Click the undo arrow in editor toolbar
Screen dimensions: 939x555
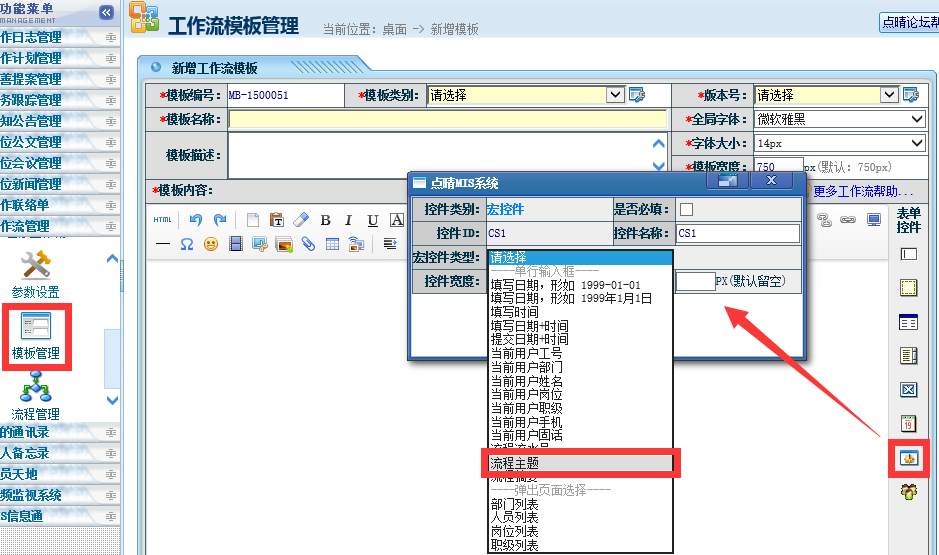pyautogui.click(x=196, y=220)
